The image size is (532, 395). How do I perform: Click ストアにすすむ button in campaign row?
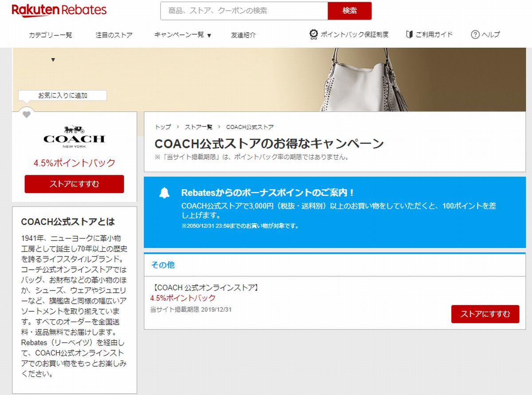click(485, 314)
